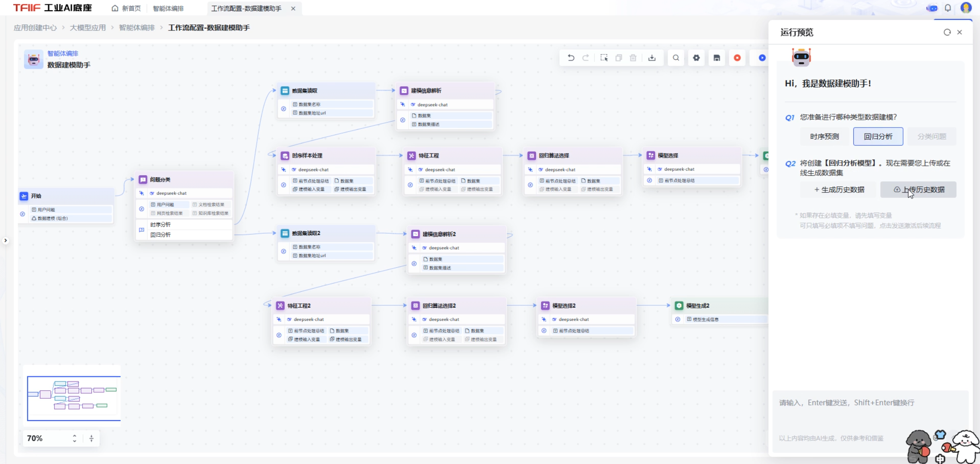The image size is (980, 464).
Task: Open the user avatar menu
Action: click(x=966, y=8)
